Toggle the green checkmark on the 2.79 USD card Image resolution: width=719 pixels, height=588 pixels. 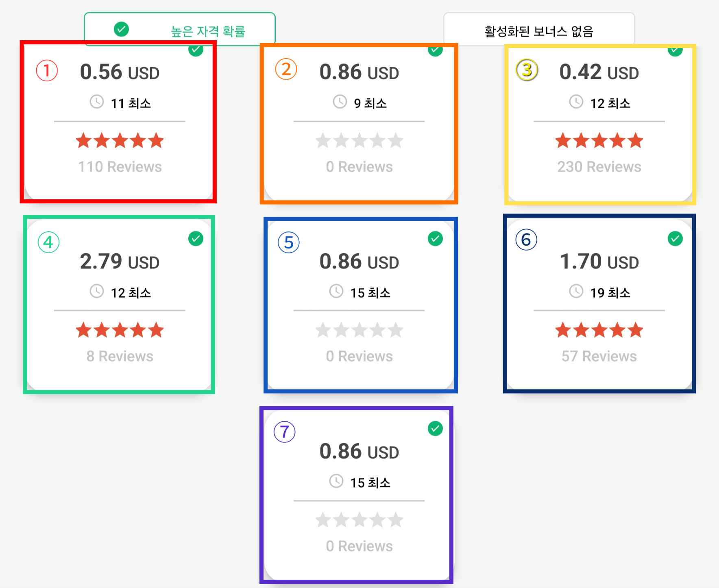coord(196,239)
